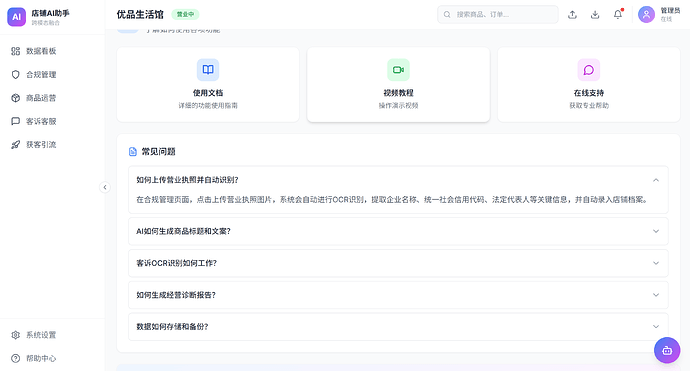Click the 优品生活馆 store title
This screenshot has height=371, width=690.
[140, 15]
